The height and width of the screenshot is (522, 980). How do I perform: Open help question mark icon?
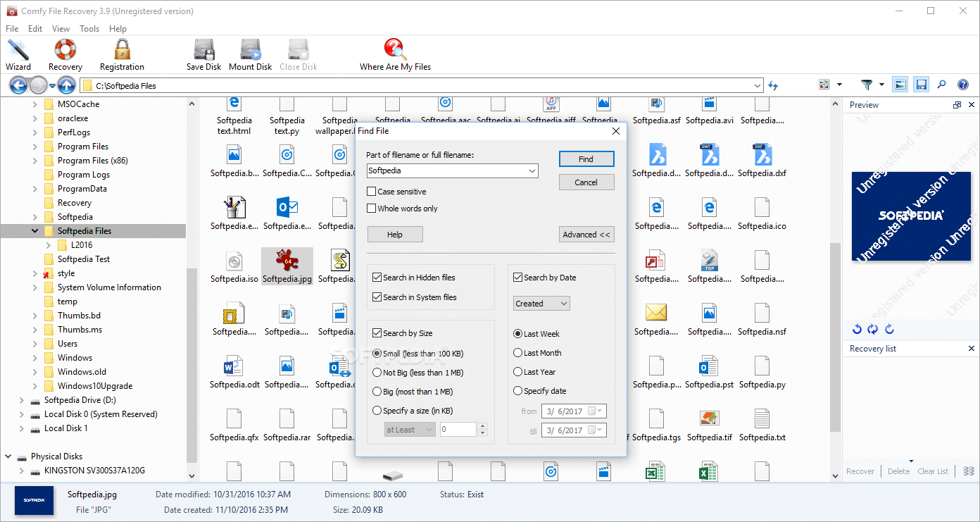[963, 85]
